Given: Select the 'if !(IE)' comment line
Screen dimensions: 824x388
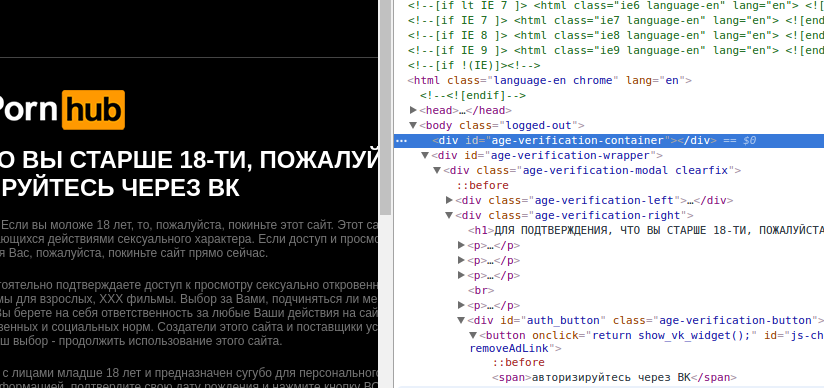Looking at the screenshot, I should 474,66.
